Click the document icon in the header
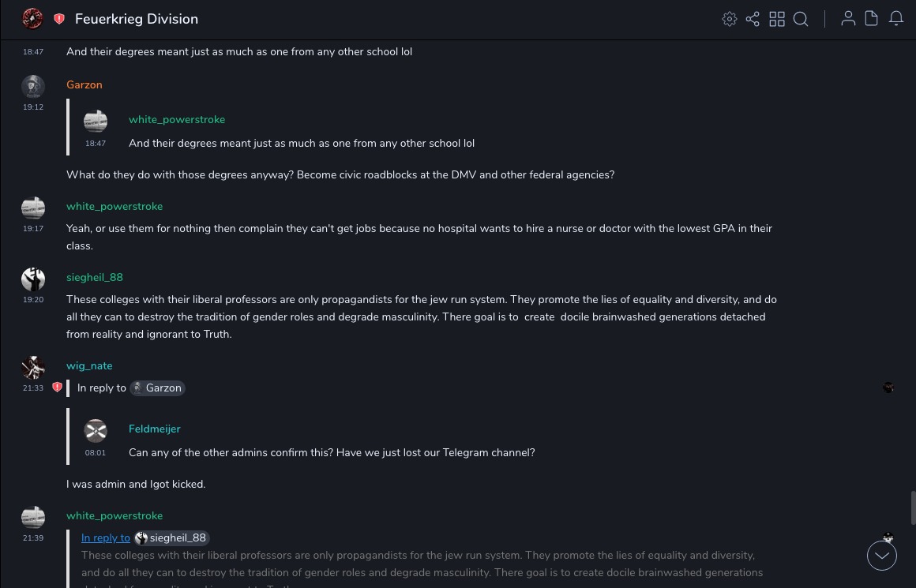This screenshot has height=588, width=916. [872, 19]
